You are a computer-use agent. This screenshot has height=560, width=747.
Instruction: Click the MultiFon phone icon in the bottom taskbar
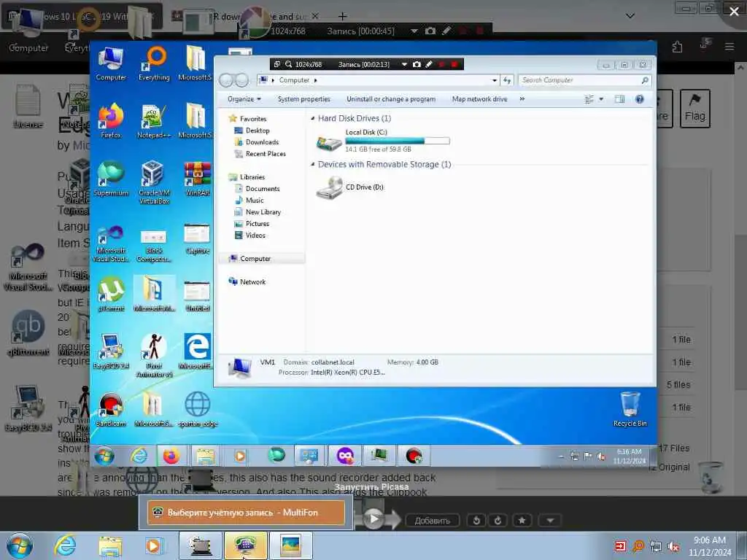(x=245, y=545)
